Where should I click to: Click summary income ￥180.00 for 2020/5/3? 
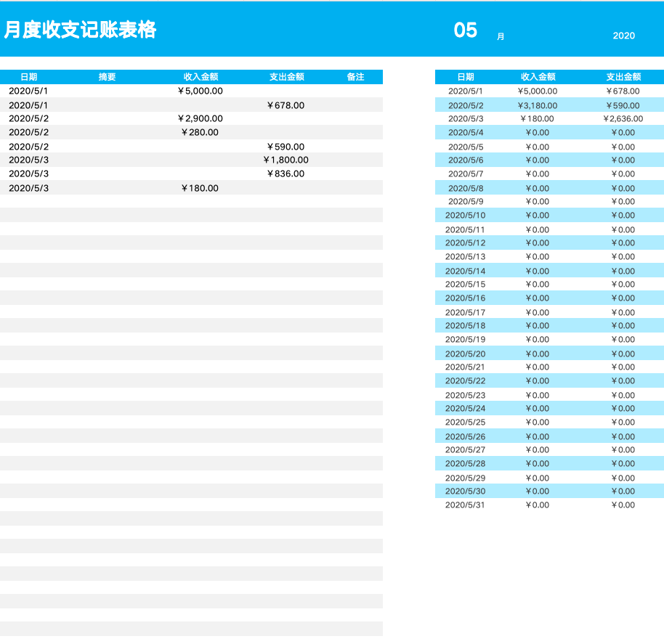point(538,119)
